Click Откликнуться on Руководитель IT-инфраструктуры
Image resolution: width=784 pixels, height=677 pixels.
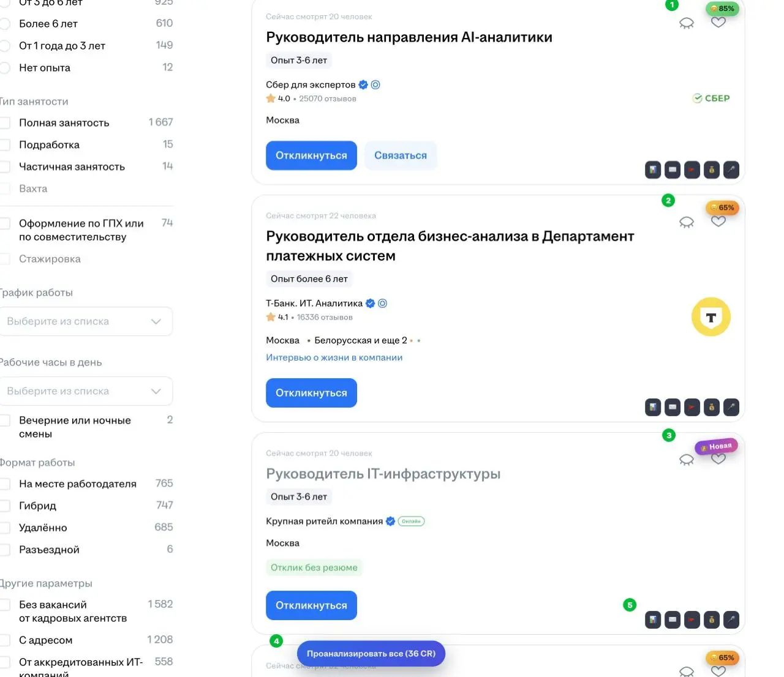click(x=311, y=605)
